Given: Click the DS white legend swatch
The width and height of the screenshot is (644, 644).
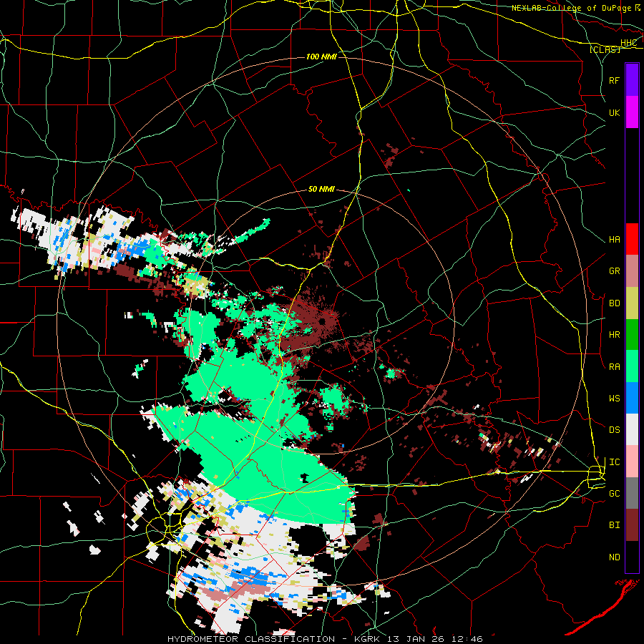Looking at the screenshot, I should pos(632,429).
